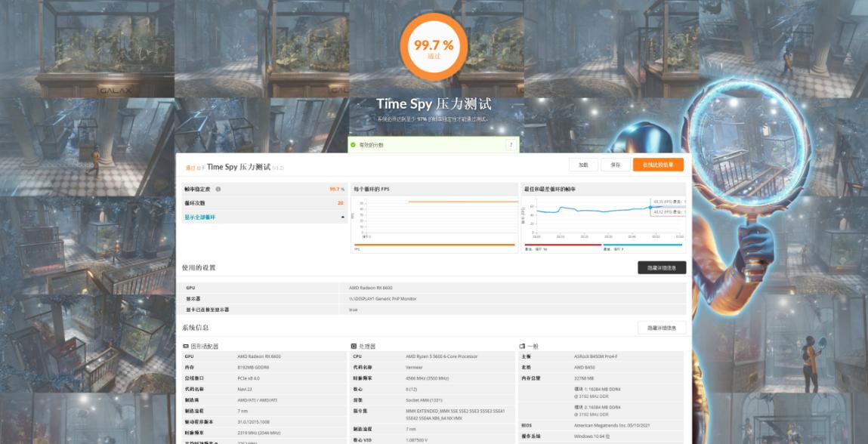This screenshot has width=868, height=444.
Task: Click the info icon beside 帧率稳定度
Action: pyautogui.click(x=218, y=189)
